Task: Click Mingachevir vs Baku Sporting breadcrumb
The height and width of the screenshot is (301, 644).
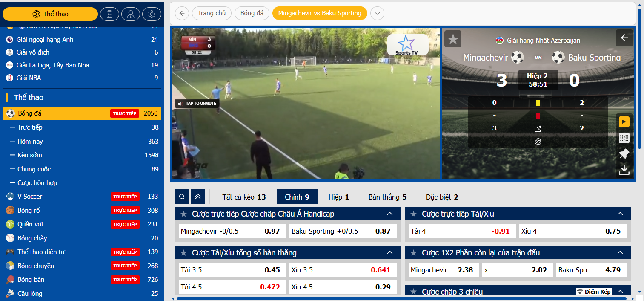Action: [x=320, y=13]
